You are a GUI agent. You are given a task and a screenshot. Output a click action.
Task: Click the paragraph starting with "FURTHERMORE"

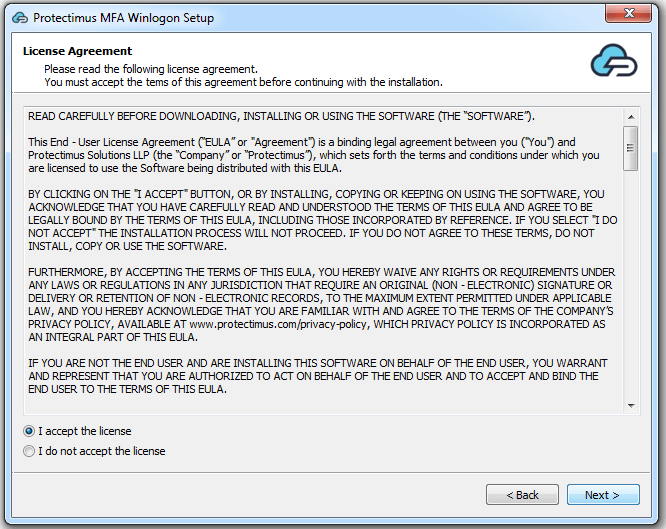[322, 305]
